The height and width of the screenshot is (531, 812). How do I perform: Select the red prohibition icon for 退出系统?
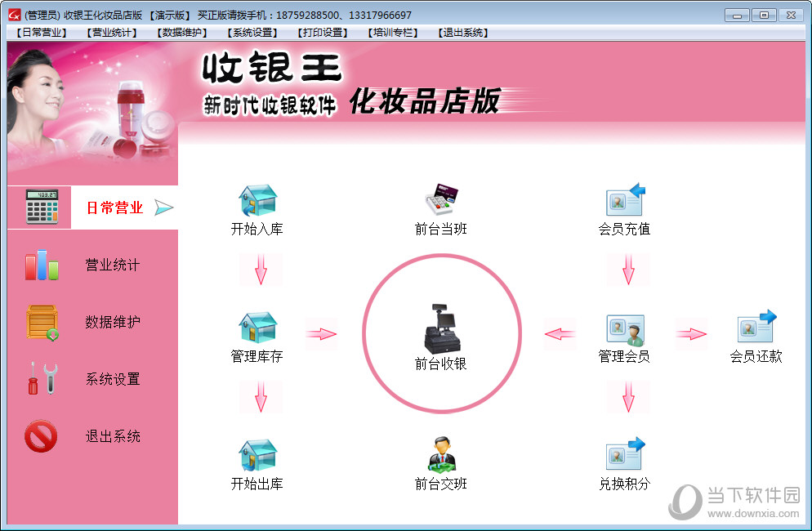coord(41,435)
